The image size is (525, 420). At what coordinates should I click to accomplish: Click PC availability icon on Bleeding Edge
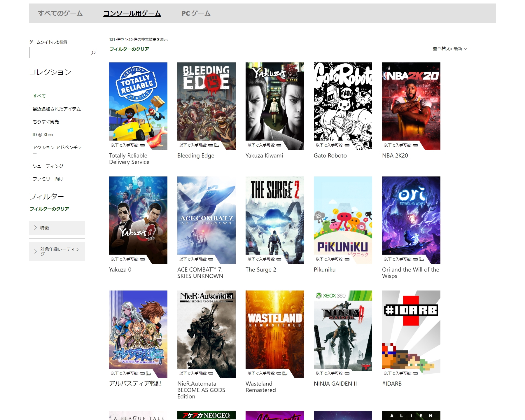pyautogui.click(x=217, y=145)
